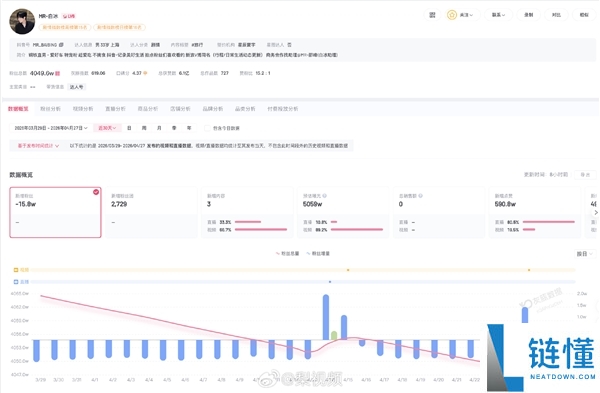Click the first orange video marker dot
Viewport: 600px width, 393px height.
348,270
